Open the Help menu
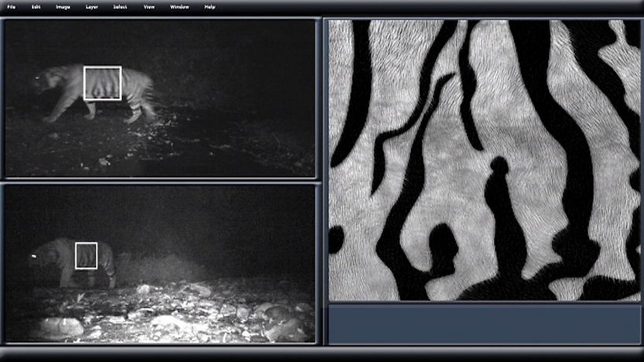This screenshot has height=362, width=644. (210, 7)
